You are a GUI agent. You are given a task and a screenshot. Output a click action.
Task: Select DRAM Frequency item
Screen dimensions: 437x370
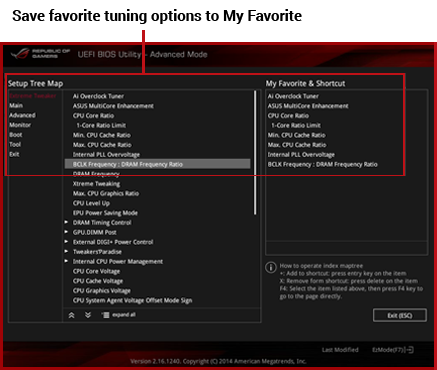[96, 174]
